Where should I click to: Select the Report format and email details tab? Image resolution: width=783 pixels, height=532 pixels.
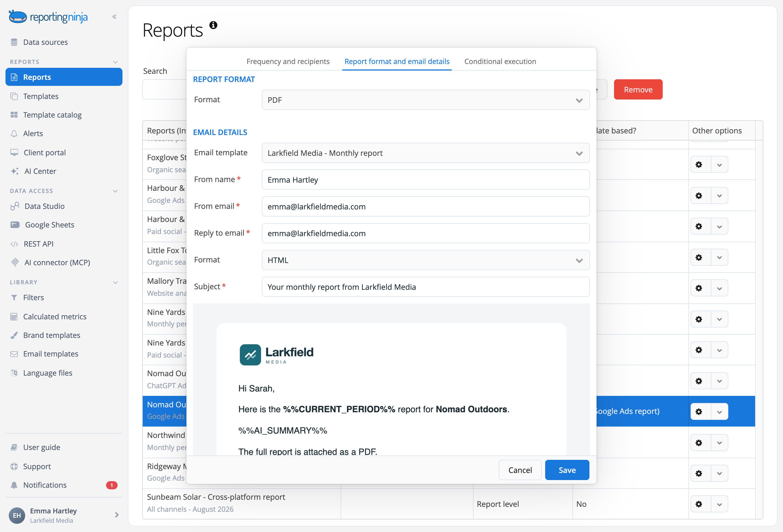(397, 61)
